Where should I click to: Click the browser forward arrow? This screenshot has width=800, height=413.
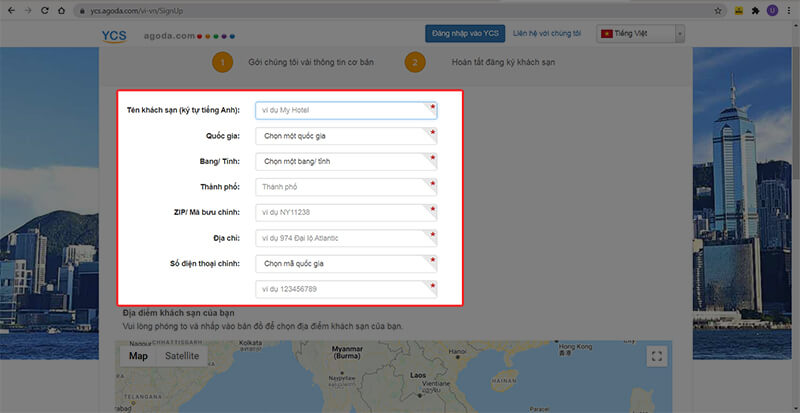pyautogui.click(x=29, y=10)
